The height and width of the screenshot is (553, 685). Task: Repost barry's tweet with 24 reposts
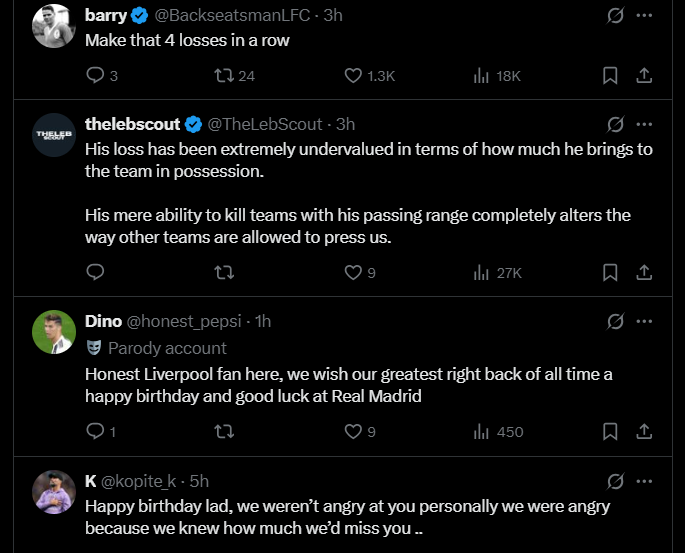225,75
